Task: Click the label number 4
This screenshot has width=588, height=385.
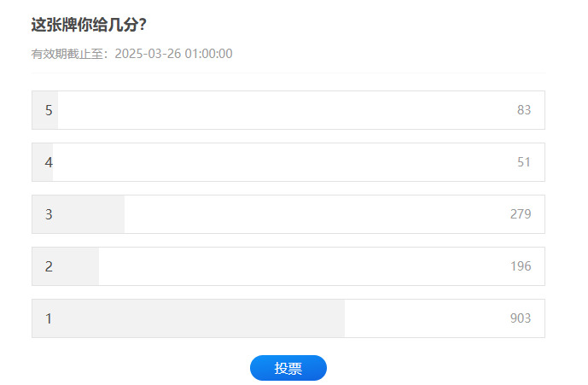Action: pos(49,162)
